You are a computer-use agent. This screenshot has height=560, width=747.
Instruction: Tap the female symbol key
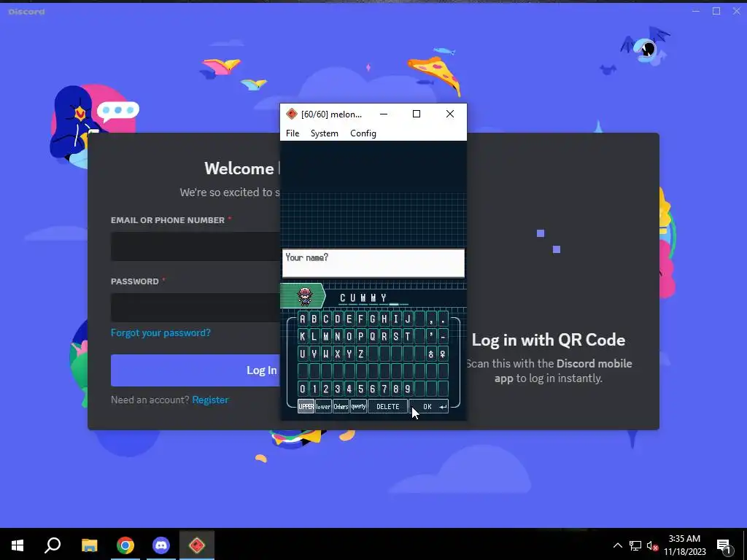point(443,354)
